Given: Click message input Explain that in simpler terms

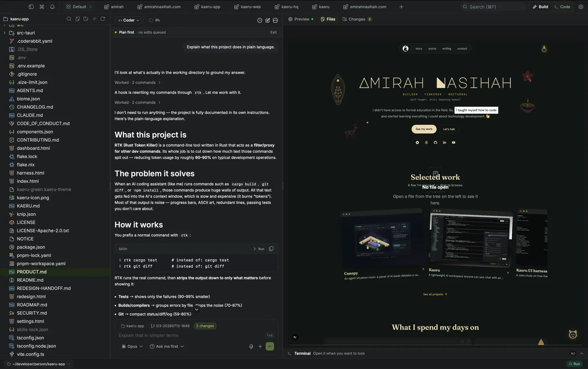Looking at the screenshot, I should (x=190, y=335).
